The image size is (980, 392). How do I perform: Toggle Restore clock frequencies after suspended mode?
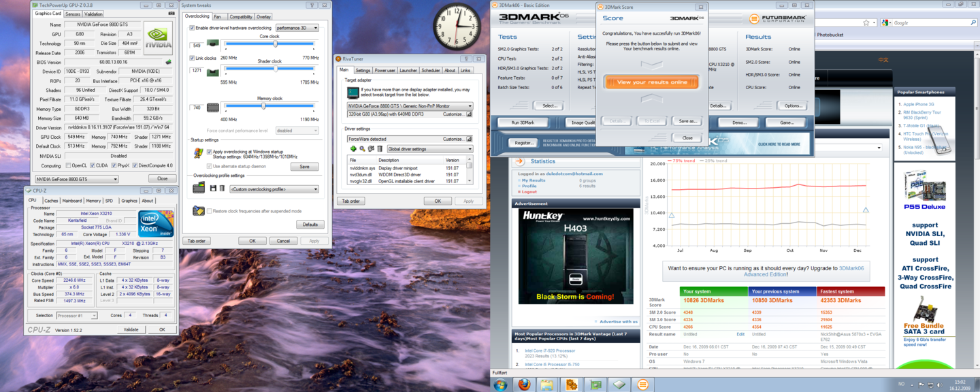point(209,211)
